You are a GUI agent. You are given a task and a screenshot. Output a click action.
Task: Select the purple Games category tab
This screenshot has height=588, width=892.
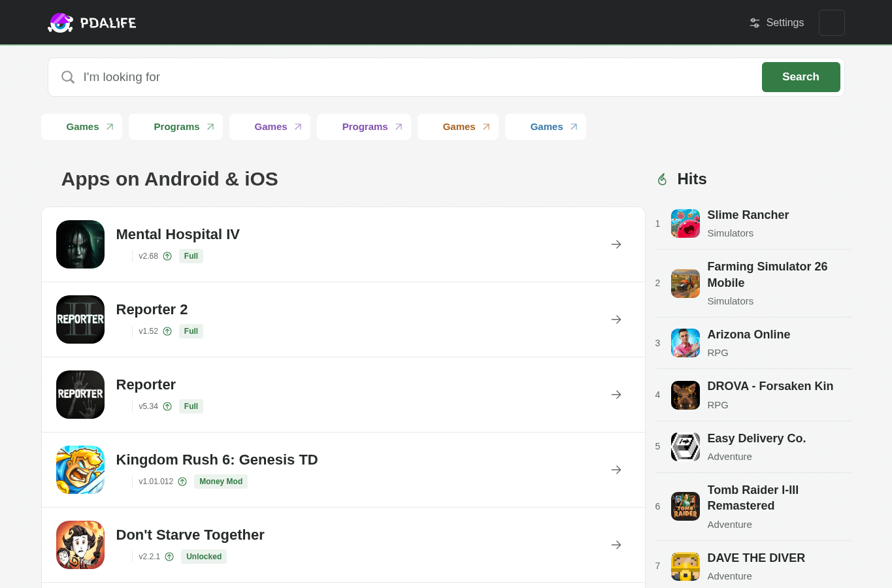(270, 127)
